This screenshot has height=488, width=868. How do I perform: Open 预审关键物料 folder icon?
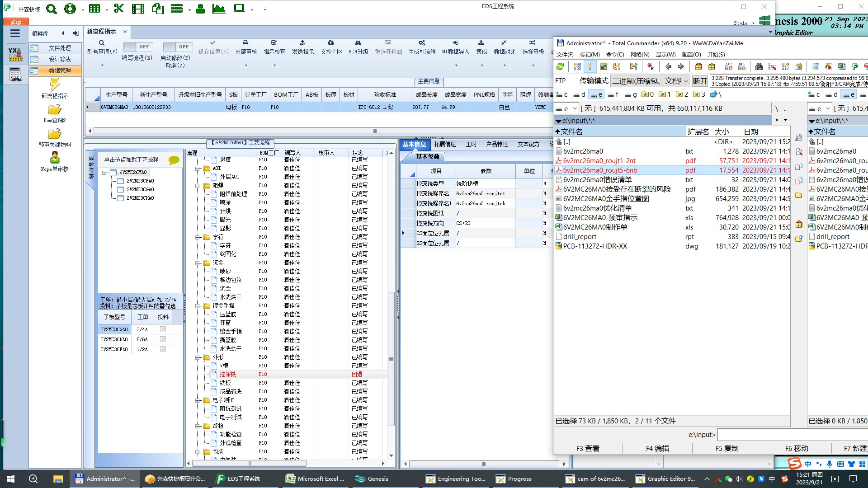click(x=55, y=134)
